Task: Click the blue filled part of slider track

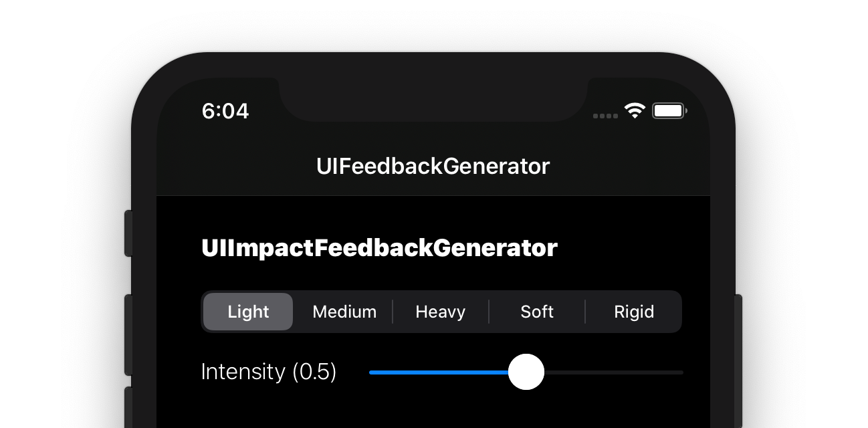Action: tap(438, 372)
